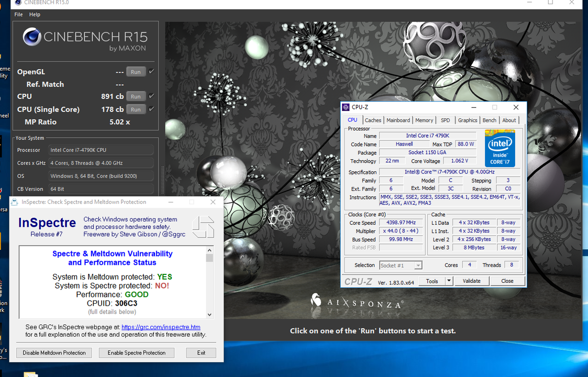Click the Name value Intel Core i7 4790K

427,136
